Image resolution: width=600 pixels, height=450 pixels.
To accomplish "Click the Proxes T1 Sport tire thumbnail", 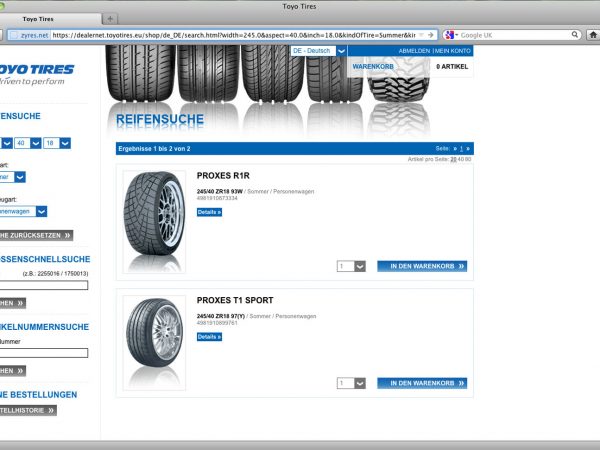I will pyautogui.click(x=154, y=343).
